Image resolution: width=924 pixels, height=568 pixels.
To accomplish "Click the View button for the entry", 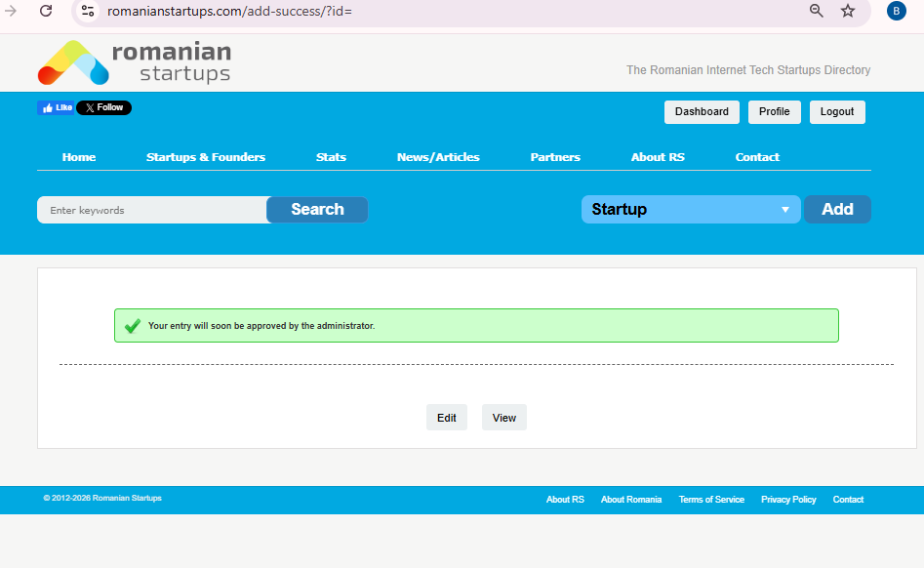I will (x=504, y=418).
